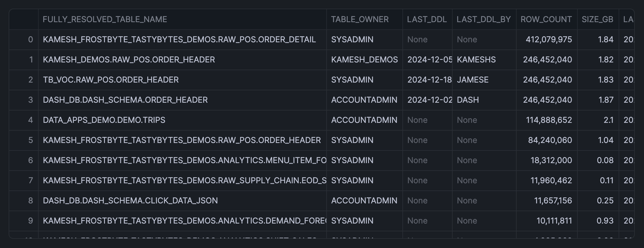Click the KAMESH_DEMOS.RAW_POS.ORDER_HEADER table name cell
The height and width of the screenshot is (248, 644).
point(129,60)
